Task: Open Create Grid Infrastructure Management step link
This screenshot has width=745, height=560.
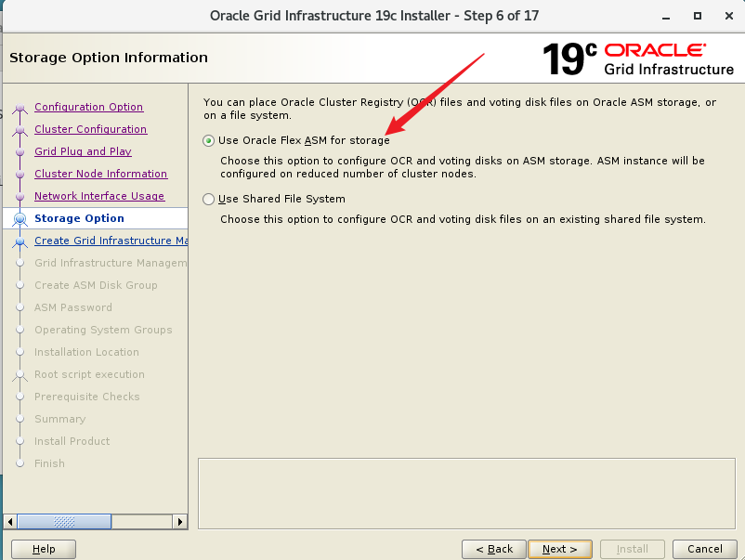Action: pos(111,241)
